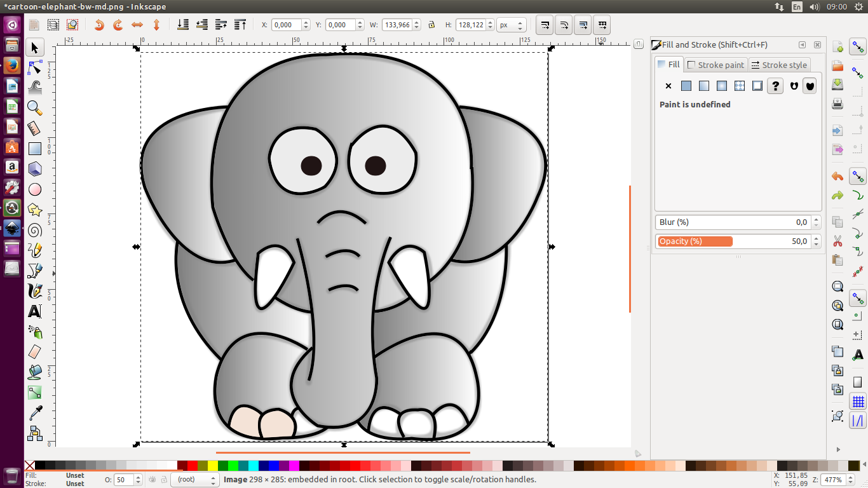The image size is (868, 488).
Task: Choose the Paint bucket fill tool
Action: [35, 372]
